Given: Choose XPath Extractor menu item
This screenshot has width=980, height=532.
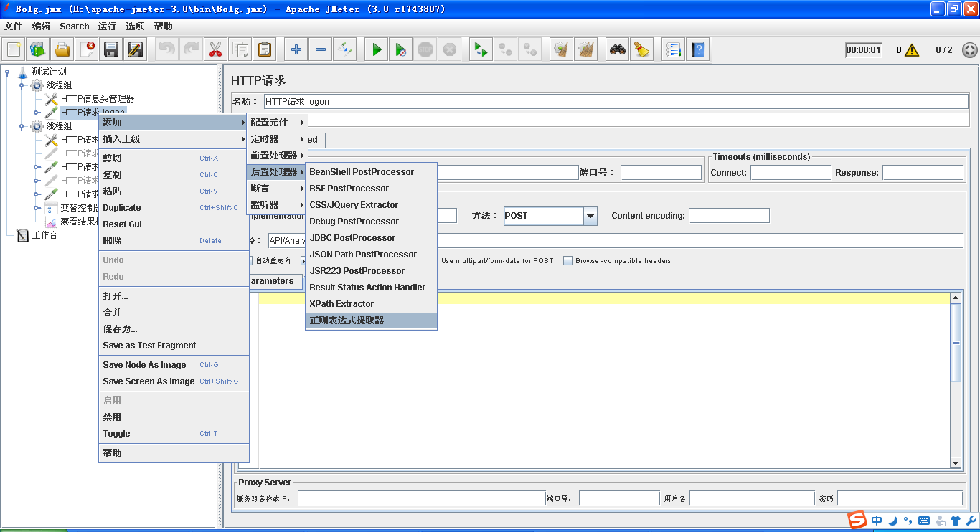Looking at the screenshot, I should click(x=371, y=304).
